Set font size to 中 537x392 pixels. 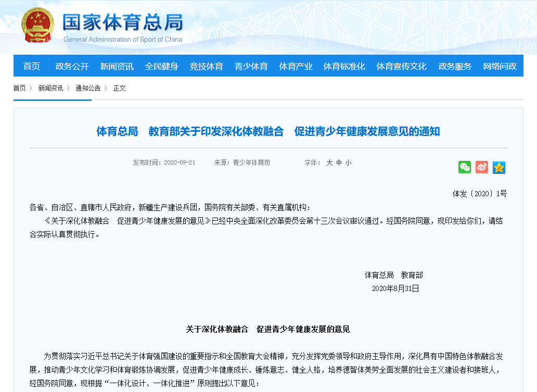[339, 162]
